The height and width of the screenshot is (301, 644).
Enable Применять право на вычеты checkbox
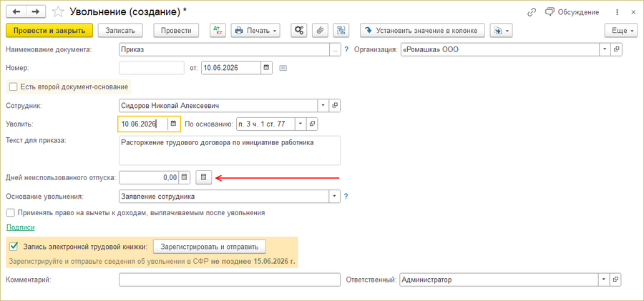11,213
